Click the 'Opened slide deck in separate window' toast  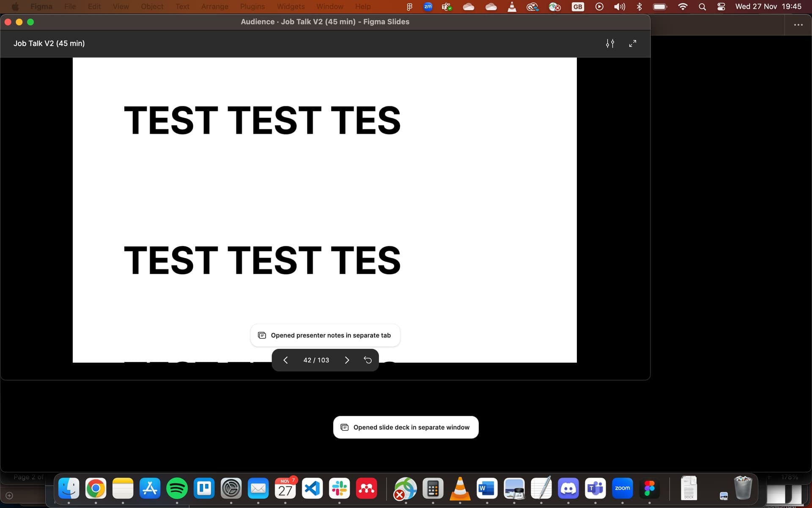coord(406,427)
